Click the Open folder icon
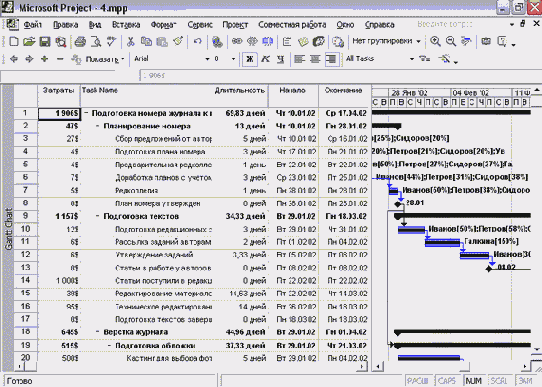 [29, 42]
